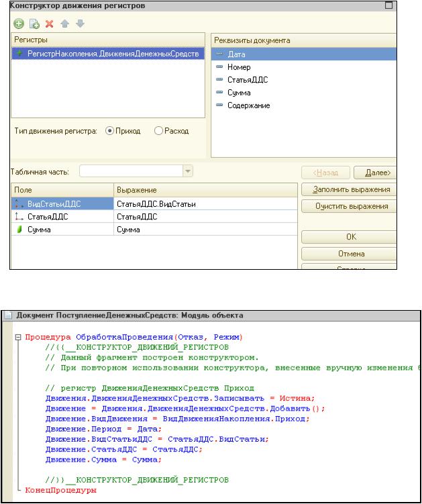The image size is (422, 504).
Task: Click the attribute icon beside Сумма attribute
Action: 219,92
